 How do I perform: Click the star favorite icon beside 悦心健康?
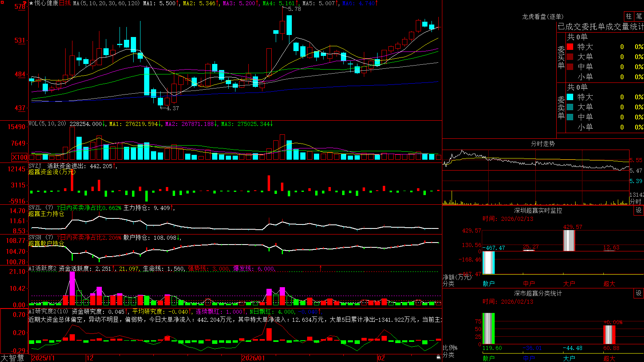(31, 3)
